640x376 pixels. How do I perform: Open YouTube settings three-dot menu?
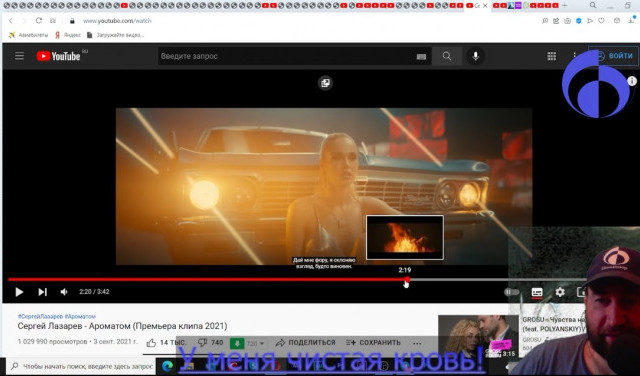click(x=574, y=56)
